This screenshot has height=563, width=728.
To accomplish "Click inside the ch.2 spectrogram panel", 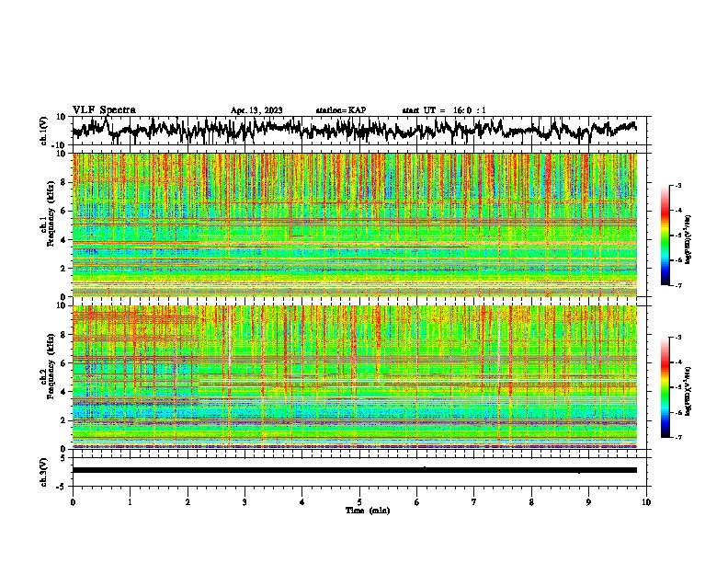I will click(x=354, y=377).
